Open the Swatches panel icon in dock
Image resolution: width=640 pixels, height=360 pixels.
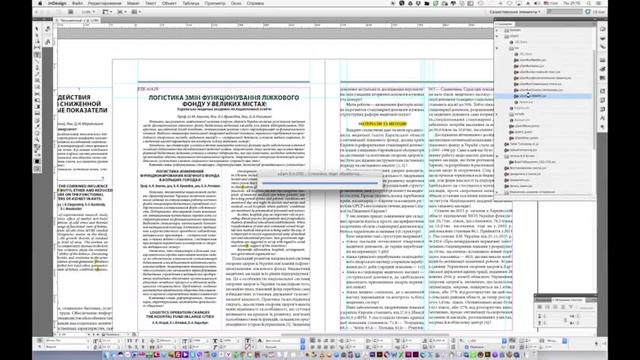(x=602, y=78)
